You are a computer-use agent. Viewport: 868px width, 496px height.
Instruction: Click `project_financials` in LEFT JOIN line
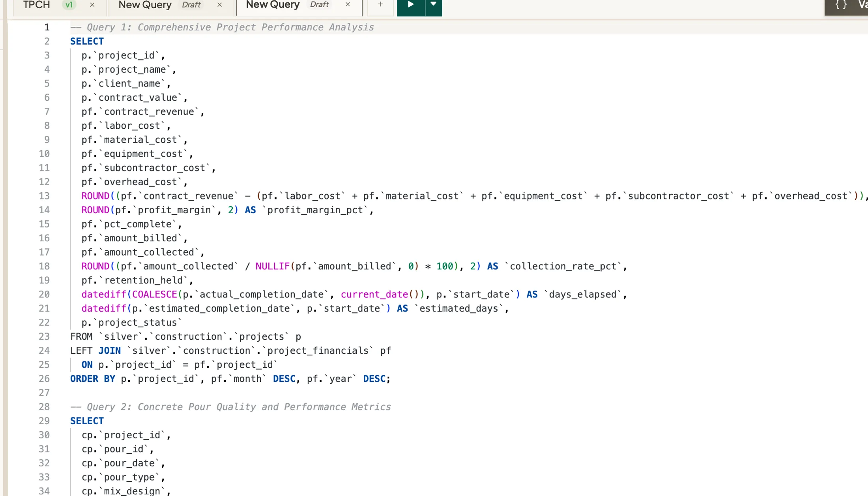pos(318,351)
